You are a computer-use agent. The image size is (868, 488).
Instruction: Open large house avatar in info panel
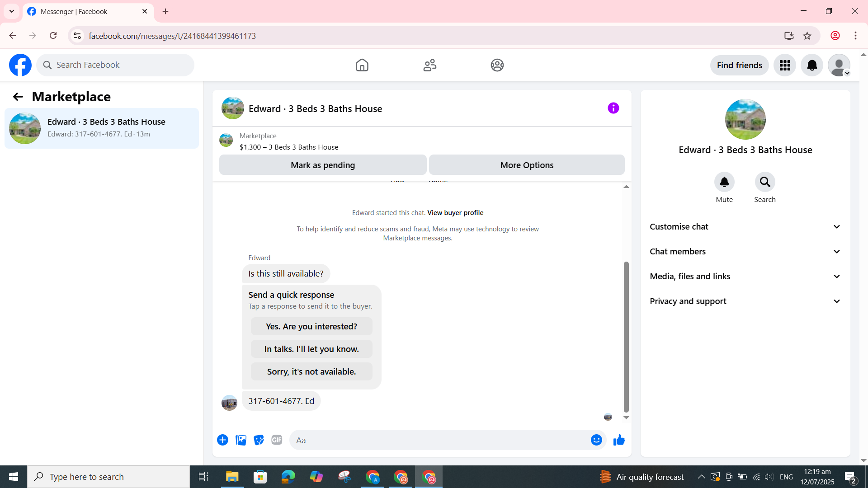point(745,120)
